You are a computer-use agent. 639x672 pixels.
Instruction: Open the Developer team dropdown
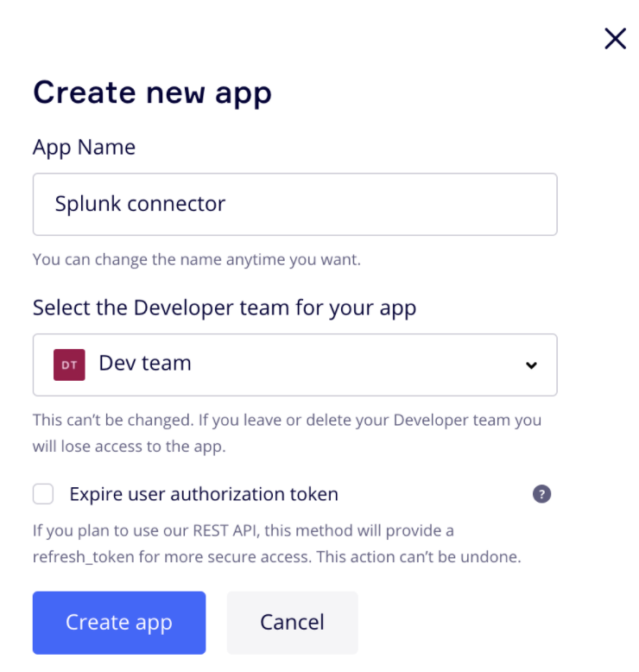point(294,365)
